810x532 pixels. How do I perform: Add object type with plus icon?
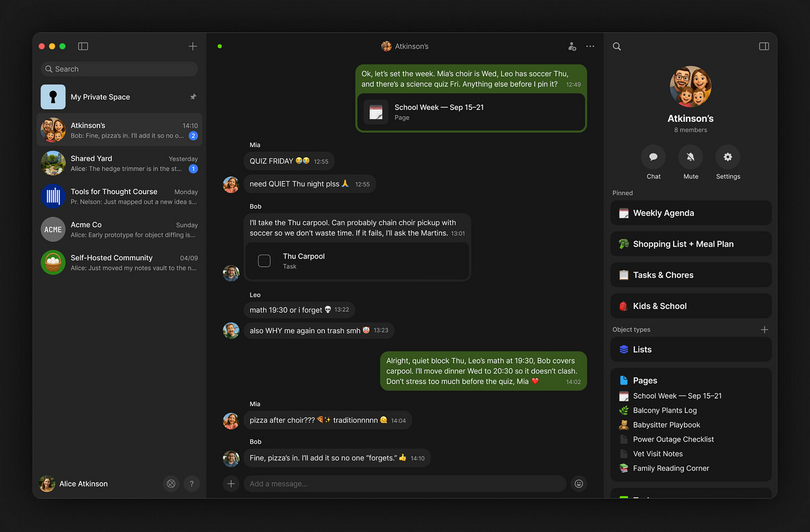(764, 330)
